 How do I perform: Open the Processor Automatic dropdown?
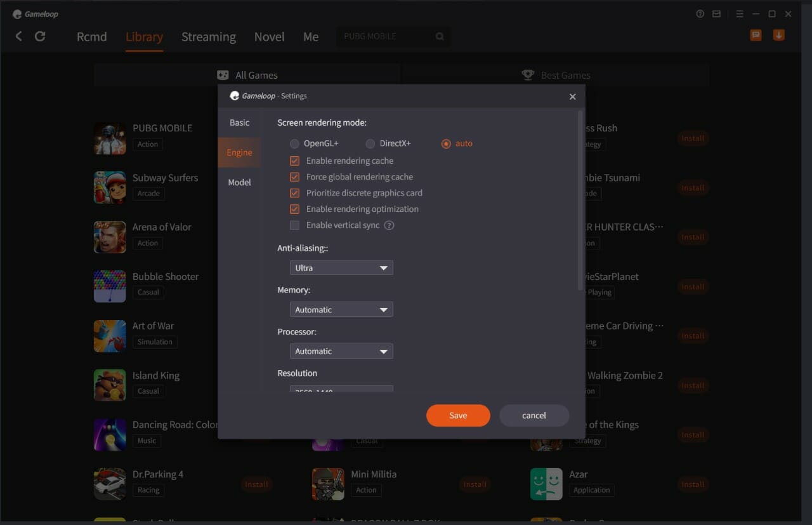(341, 351)
